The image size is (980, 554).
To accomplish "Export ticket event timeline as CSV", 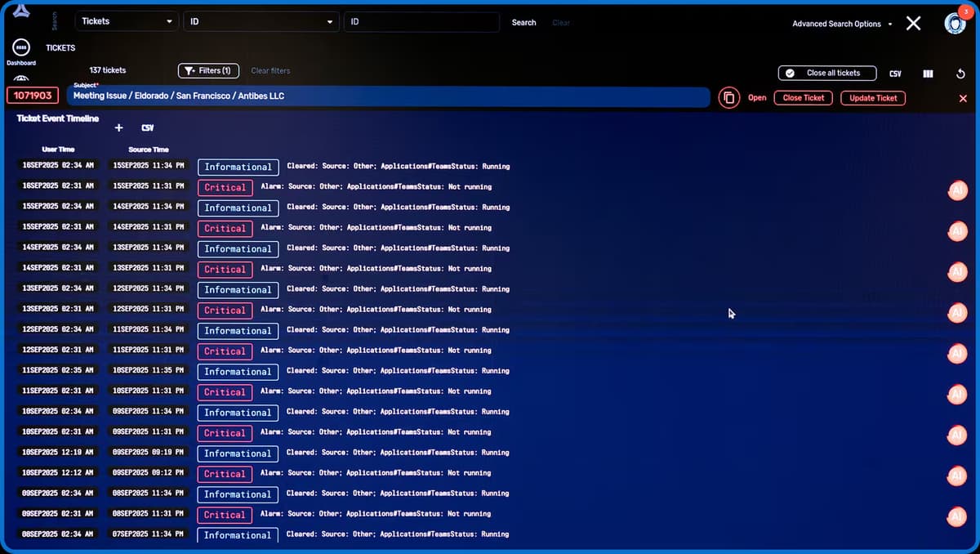I will (148, 128).
